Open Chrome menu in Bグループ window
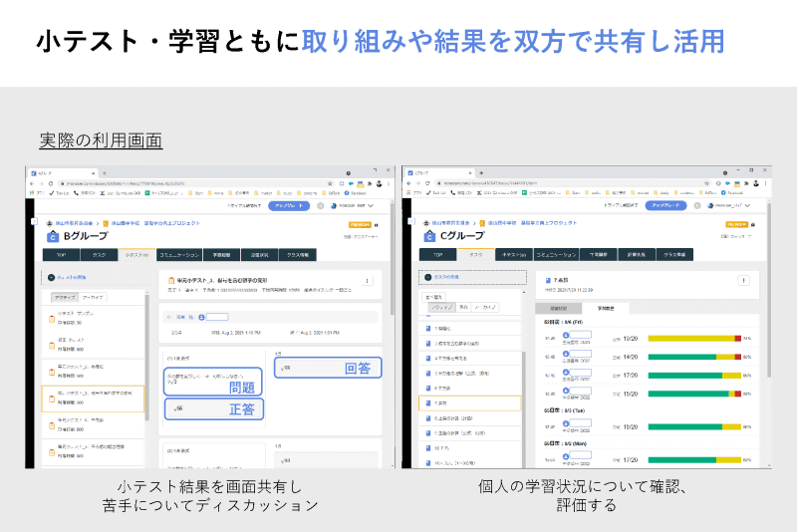Viewport: 797px width, 532px height. [x=389, y=183]
